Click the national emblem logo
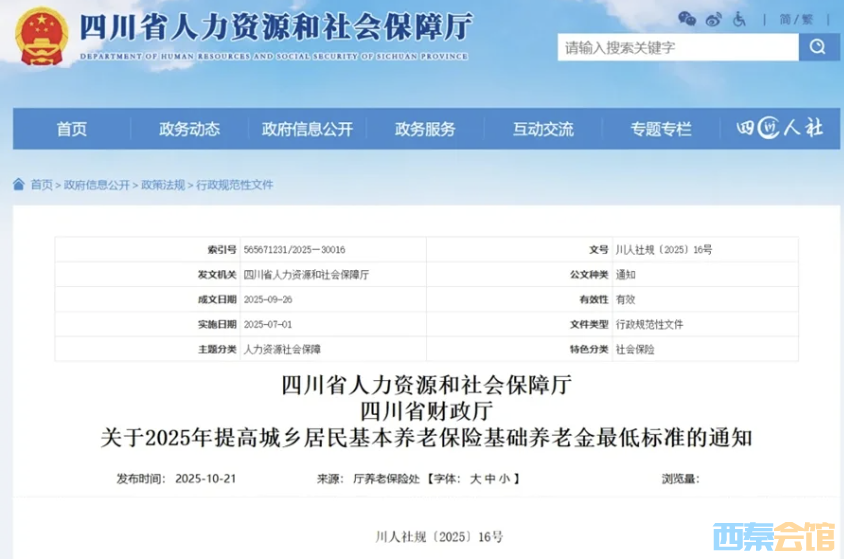The image size is (844, 559). point(41,36)
